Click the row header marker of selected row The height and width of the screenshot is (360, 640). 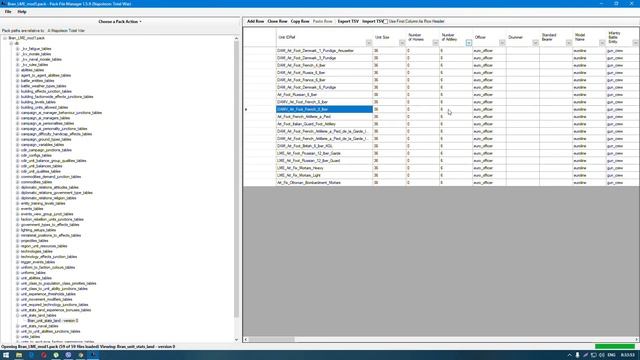coord(260,109)
